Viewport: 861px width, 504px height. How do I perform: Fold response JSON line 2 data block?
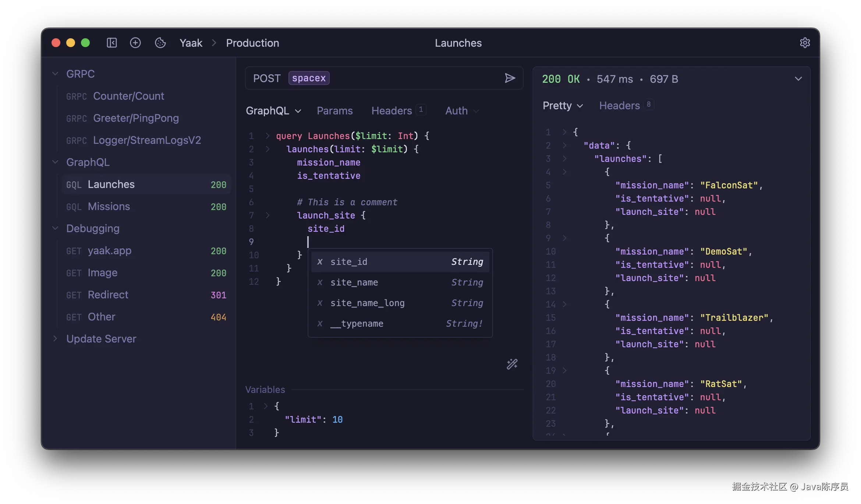tap(564, 145)
